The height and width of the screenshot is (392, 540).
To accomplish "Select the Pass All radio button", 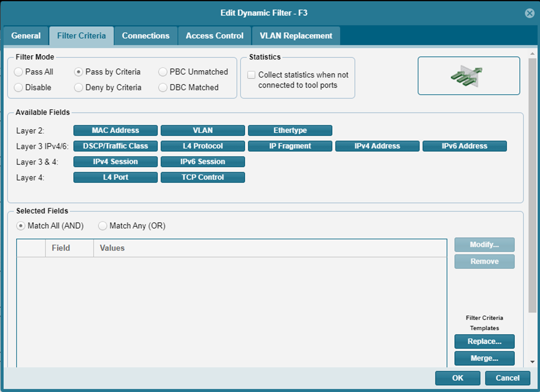I will tap(19, 72).
